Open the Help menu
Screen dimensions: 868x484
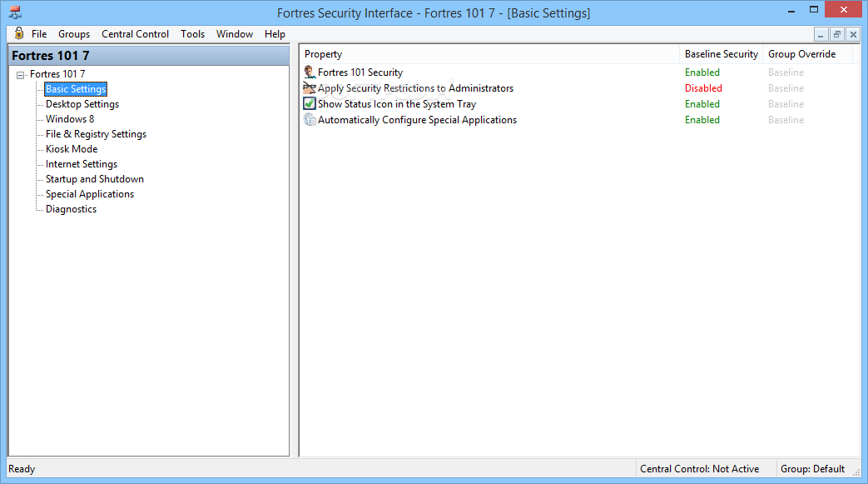click(275, 34)
